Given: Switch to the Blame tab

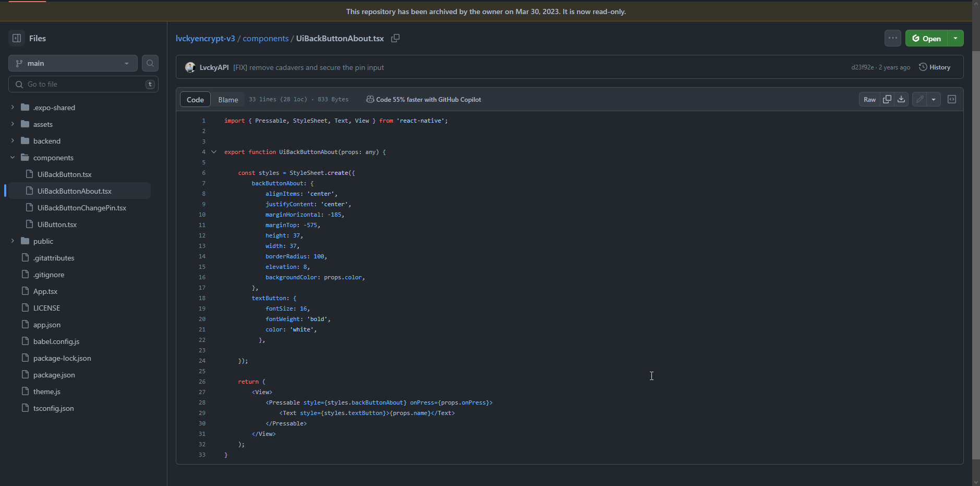Looking at the screenshot, I should tap(228, 99).
